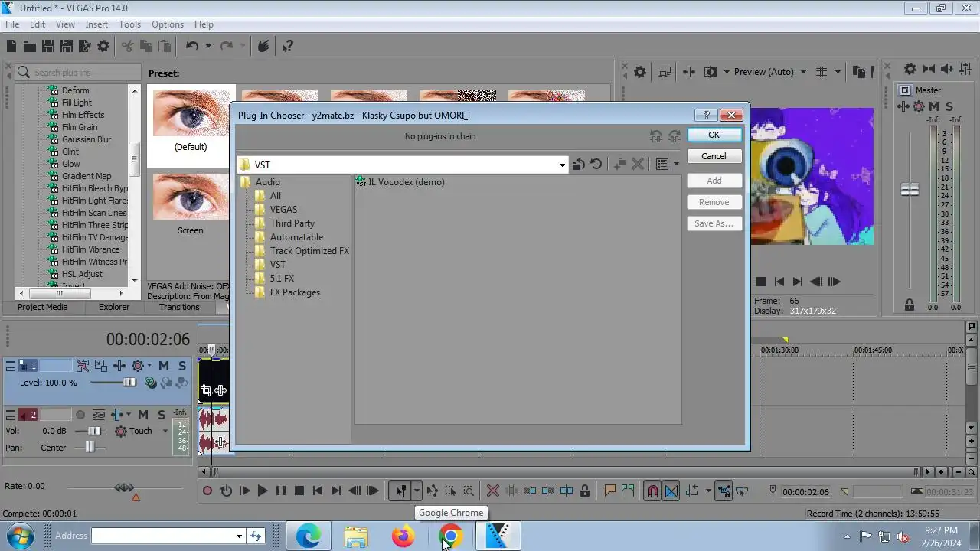
Task: Create a new project with New icon
Action: click(11, 46)
